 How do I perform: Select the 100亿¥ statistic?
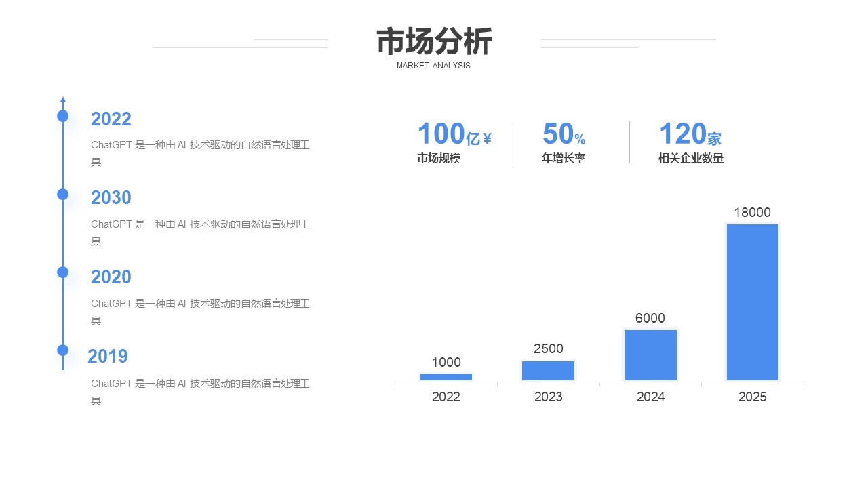coord(454,134)
